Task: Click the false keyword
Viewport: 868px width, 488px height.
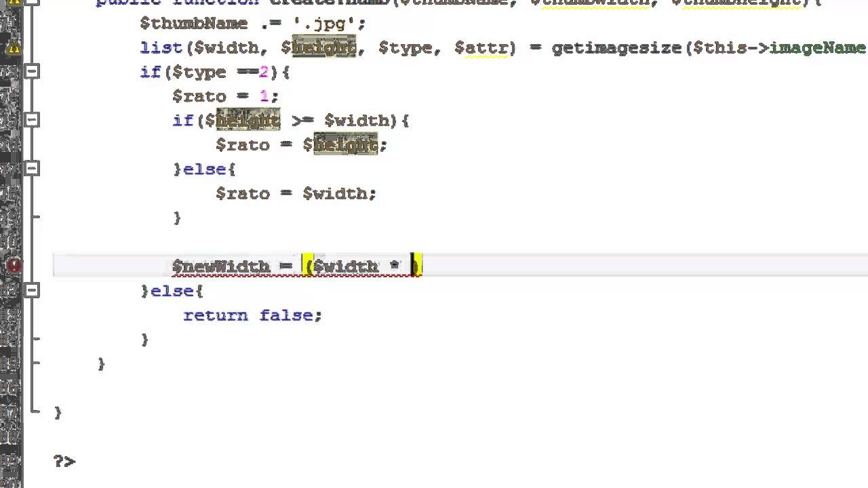Action: (286, 314)
